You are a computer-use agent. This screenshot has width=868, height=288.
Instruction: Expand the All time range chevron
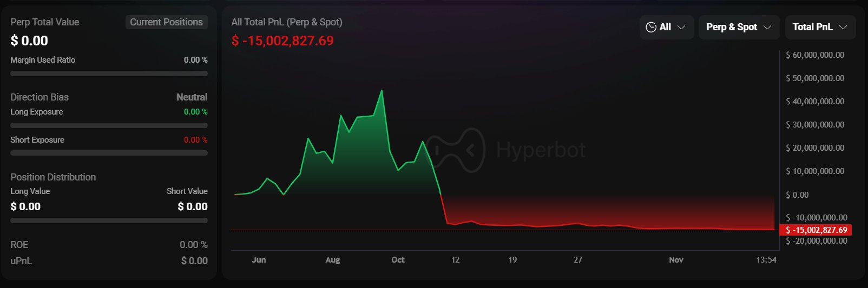point(681,27)
